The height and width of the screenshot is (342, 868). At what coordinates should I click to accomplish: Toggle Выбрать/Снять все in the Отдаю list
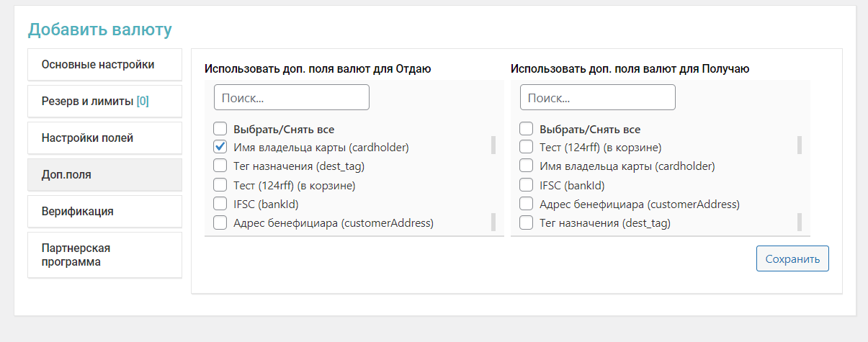220,130
